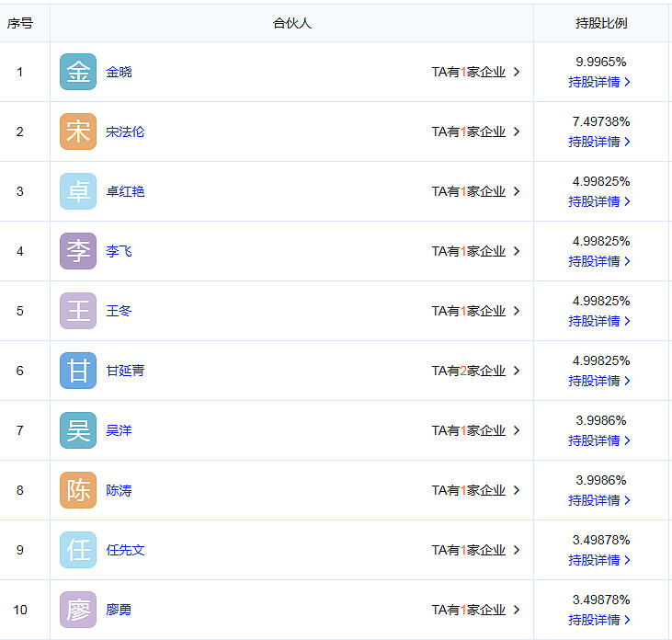Click the teal 吴 avatar icon
This screenshot has width=672, height=640.
[78, 430]
